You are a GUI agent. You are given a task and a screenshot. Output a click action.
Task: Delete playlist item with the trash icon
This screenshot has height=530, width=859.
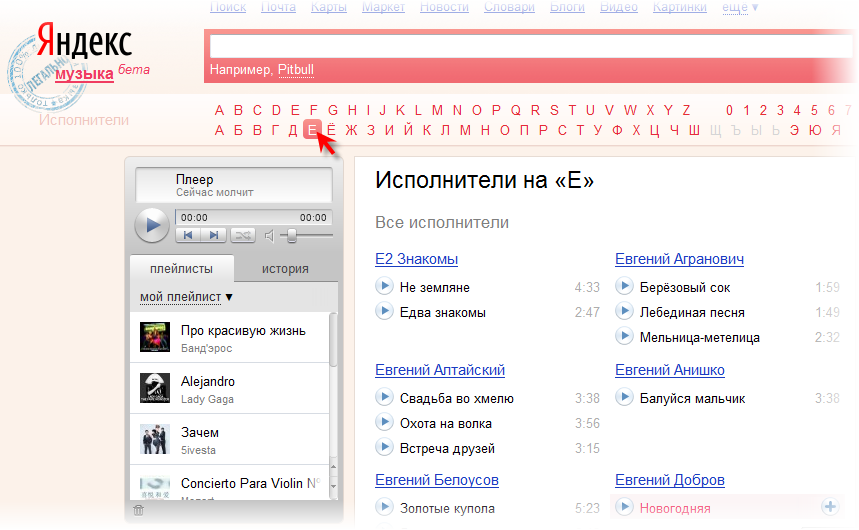tap(139, 510)
